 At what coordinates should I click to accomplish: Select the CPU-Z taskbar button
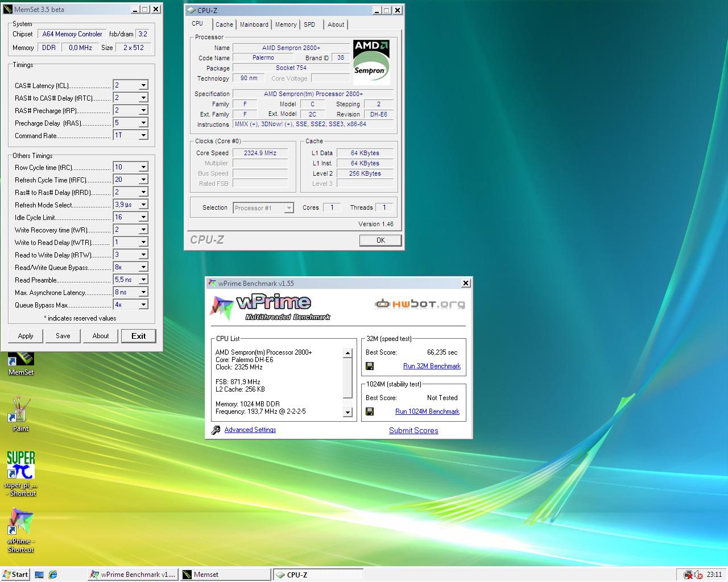pyautogui.click(x=318, y=575)
